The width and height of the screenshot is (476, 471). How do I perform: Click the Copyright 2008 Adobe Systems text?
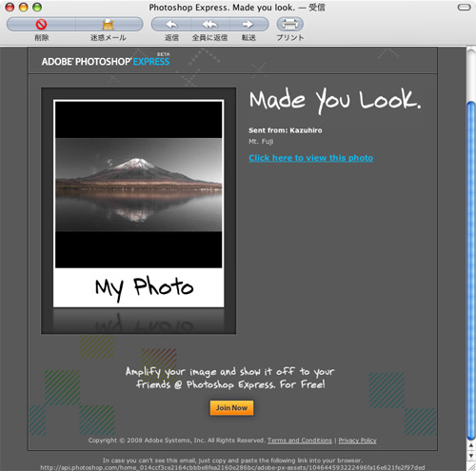click(x=177, y=441)
